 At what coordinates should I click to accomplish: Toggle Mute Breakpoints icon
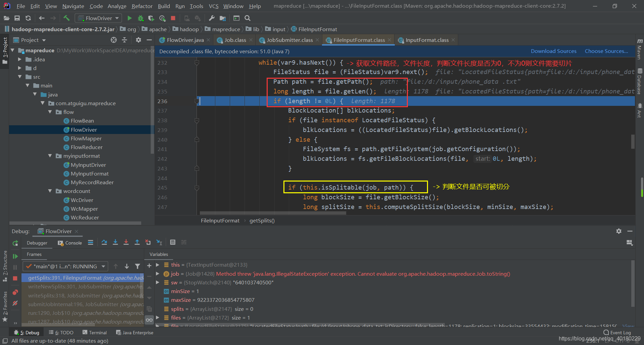[15, 303]
